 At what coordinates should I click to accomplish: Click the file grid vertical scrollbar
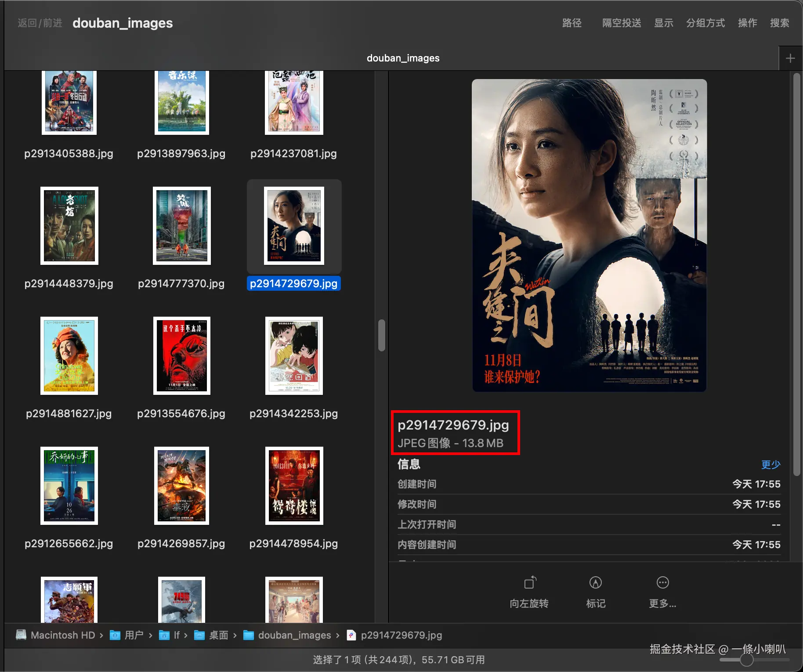point(382,336)
